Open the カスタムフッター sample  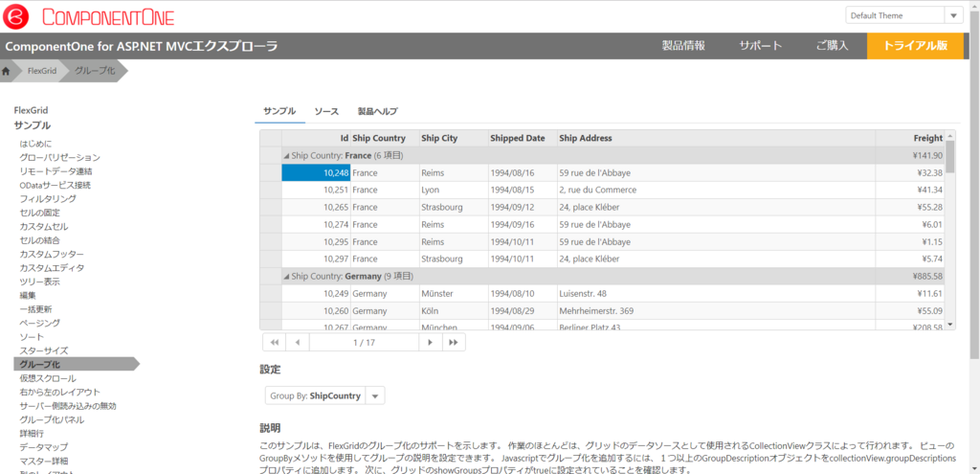pos(52,254)
